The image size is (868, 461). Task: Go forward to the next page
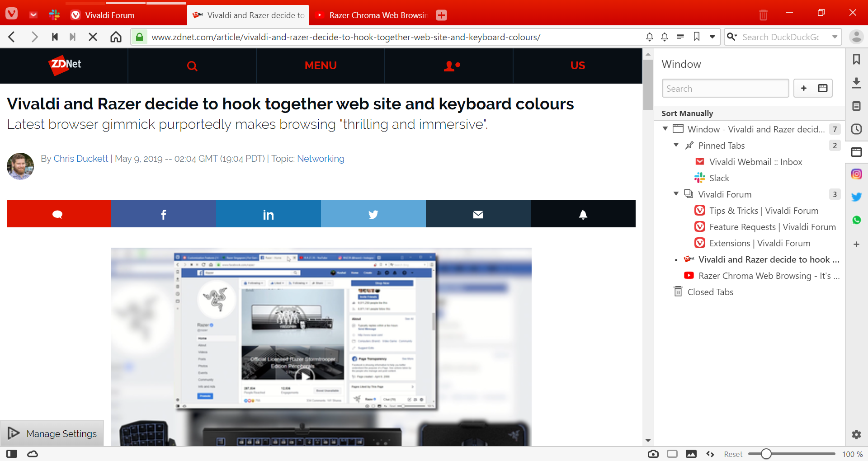34,37
